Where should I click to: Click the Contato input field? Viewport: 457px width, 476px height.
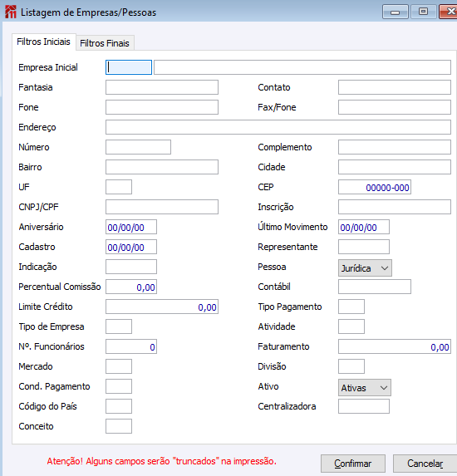pyautogui.click(x=395, y=87)
